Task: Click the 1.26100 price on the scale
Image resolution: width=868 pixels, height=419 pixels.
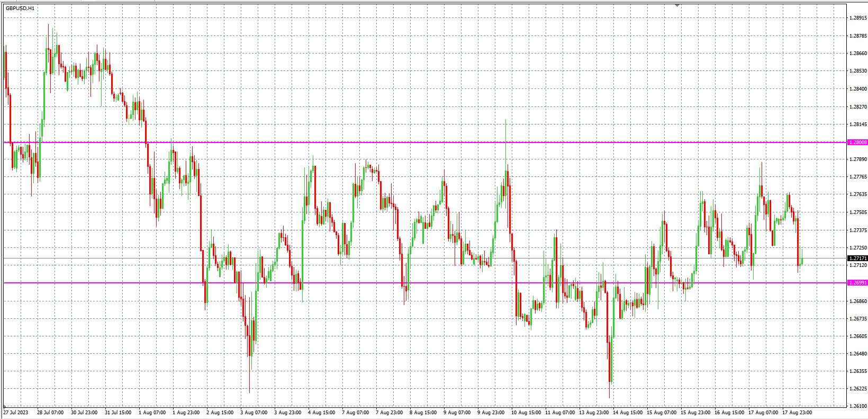Action: [x=857, y=406]
